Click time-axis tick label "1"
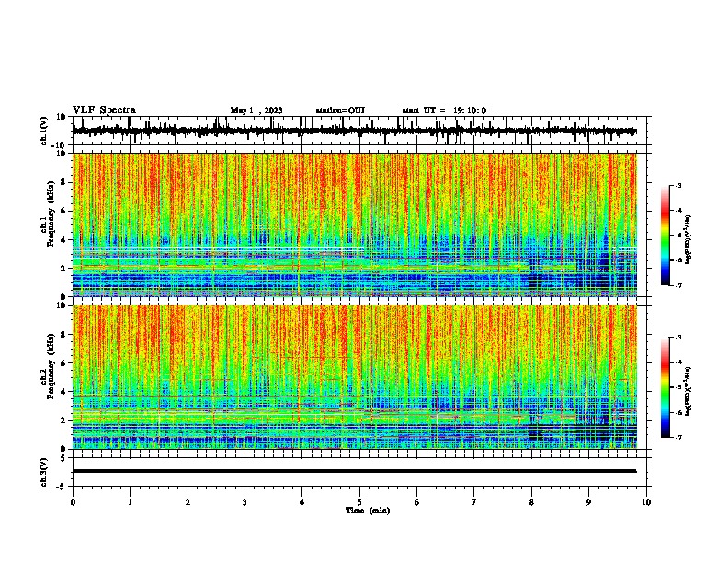 pyautogui.click(x=130, y=502)
